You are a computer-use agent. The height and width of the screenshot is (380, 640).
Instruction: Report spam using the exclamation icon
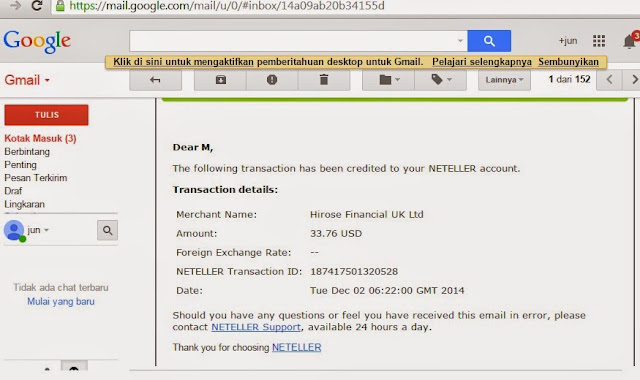click(272, 80)
